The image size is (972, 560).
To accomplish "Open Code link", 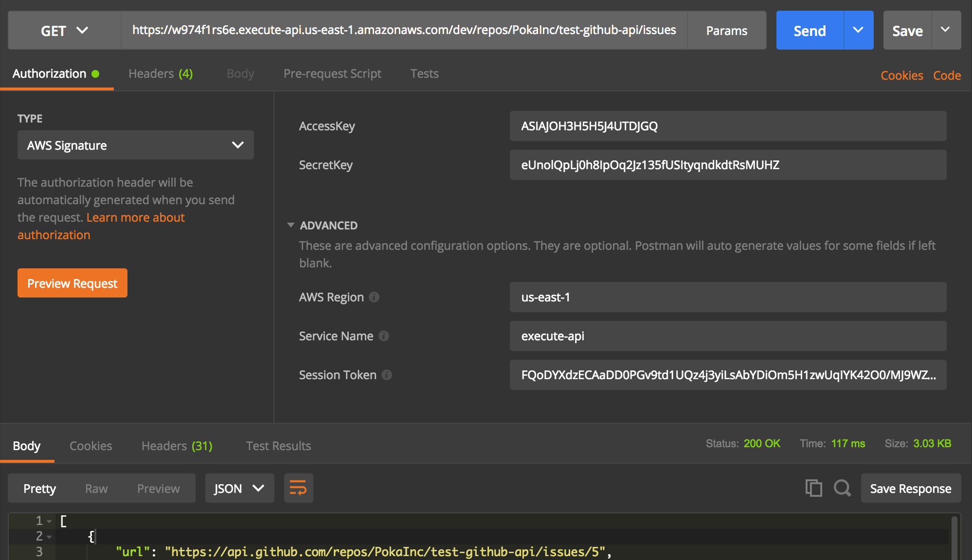I will coord(947,75).
